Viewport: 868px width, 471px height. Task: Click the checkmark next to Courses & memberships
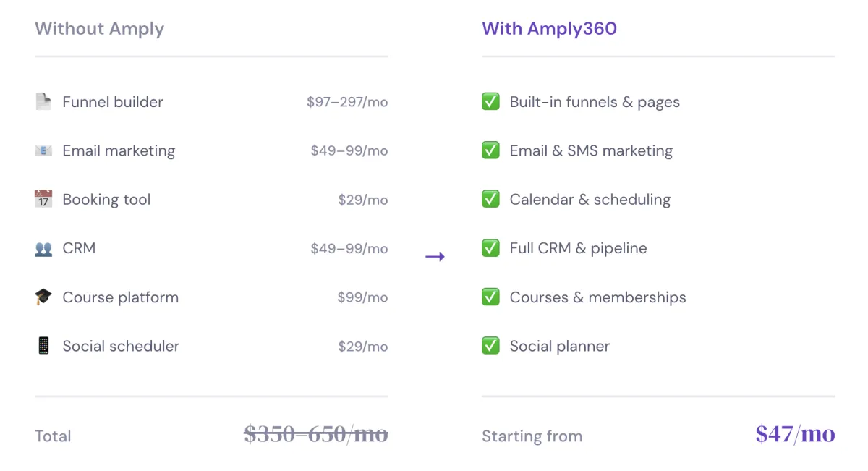pyautogui.click(x=490, y=297)
